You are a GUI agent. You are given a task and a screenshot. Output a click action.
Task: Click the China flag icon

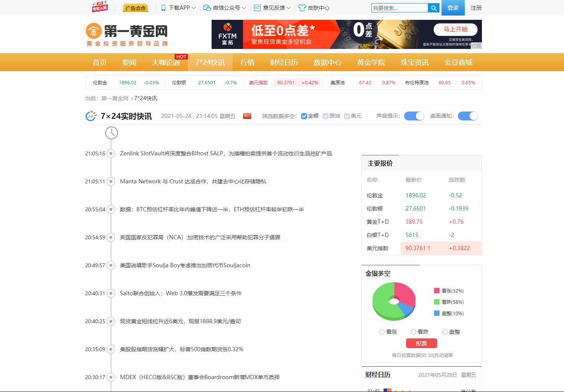247,115
